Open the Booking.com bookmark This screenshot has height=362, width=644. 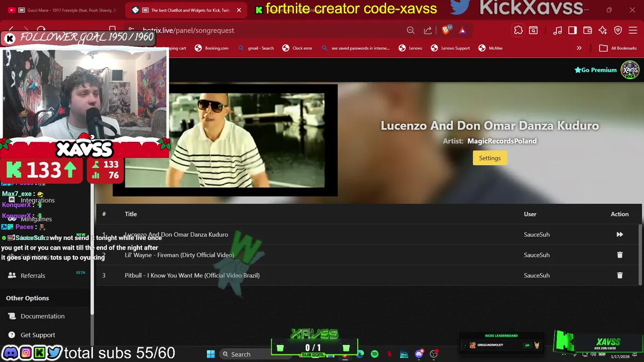[212, 48]
